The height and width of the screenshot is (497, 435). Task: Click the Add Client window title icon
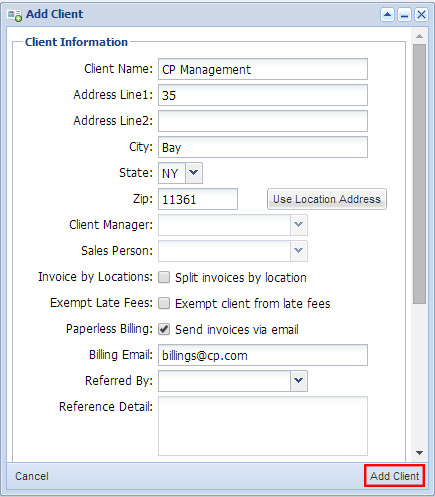[x=15, y=15]
